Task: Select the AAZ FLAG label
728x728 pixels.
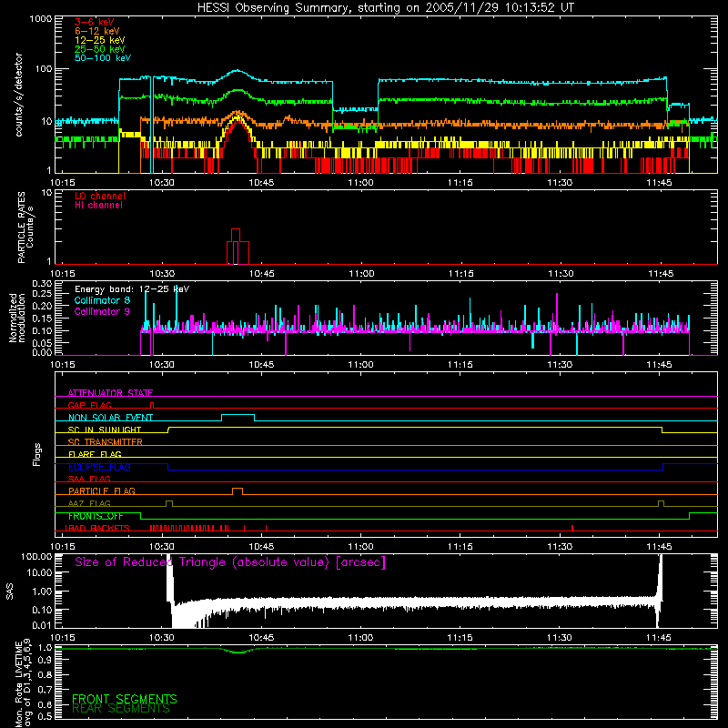Action: pyautogui.click(x=89, y=503)
